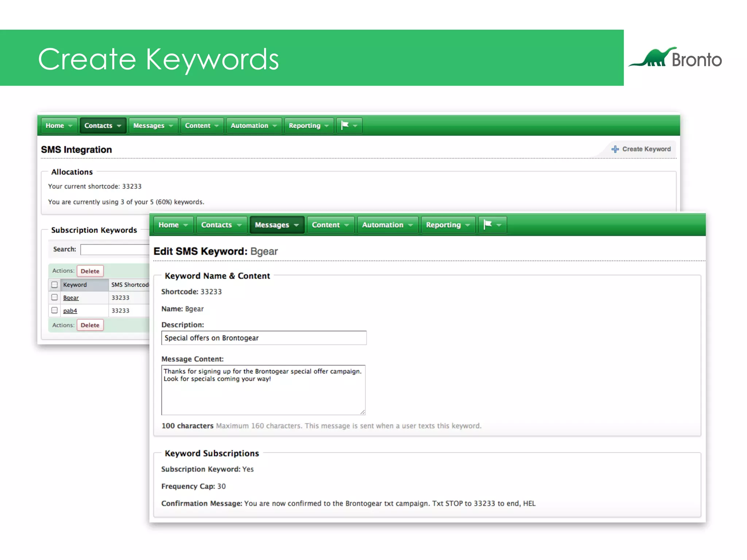Expand Messages dropdown arrow in the Edit SMS Keyword window
This screenshot has width=747, height=560.
tap(296, 225)
